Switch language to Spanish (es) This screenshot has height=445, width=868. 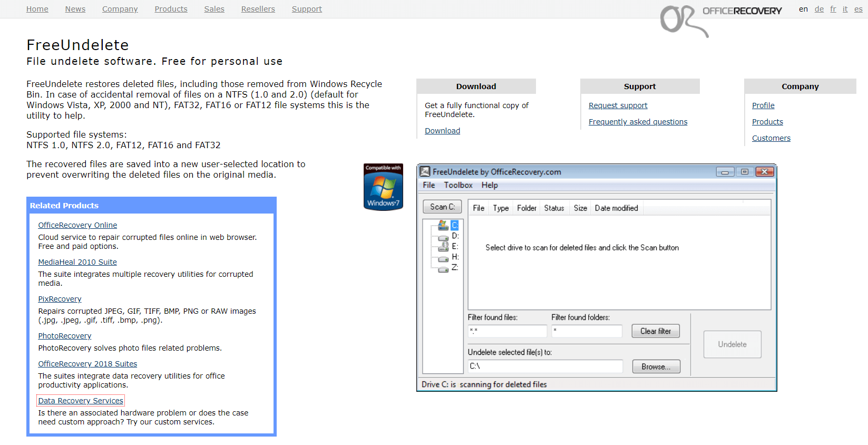pos(859,9)
